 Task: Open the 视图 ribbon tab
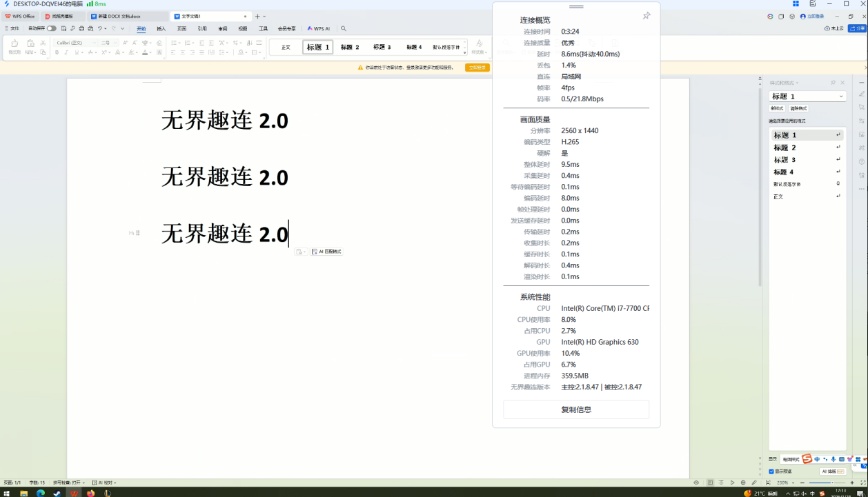[243, 29]
